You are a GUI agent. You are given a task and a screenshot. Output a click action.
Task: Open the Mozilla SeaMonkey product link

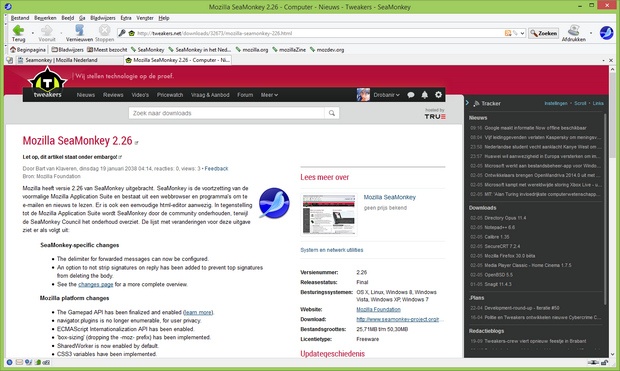click(389, 197)
